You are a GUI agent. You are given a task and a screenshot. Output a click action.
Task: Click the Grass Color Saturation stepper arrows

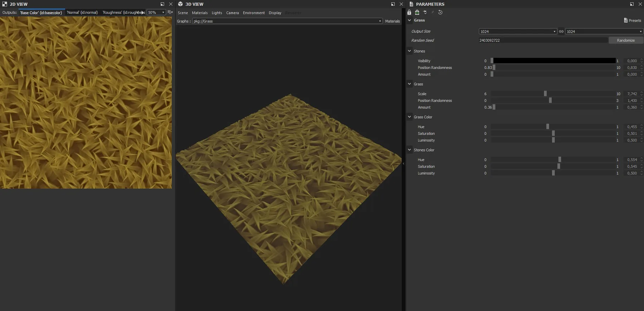point(641,133)
